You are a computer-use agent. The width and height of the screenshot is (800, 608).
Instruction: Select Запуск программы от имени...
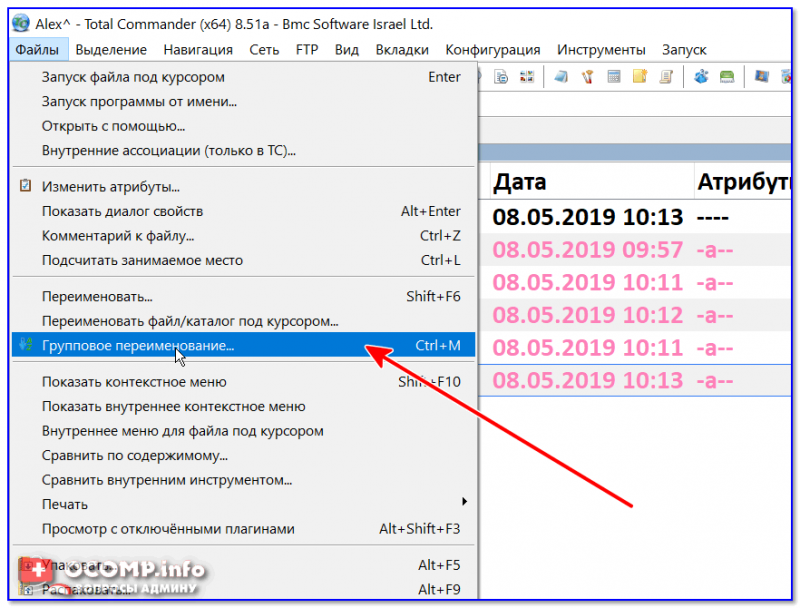pos(243,102)
